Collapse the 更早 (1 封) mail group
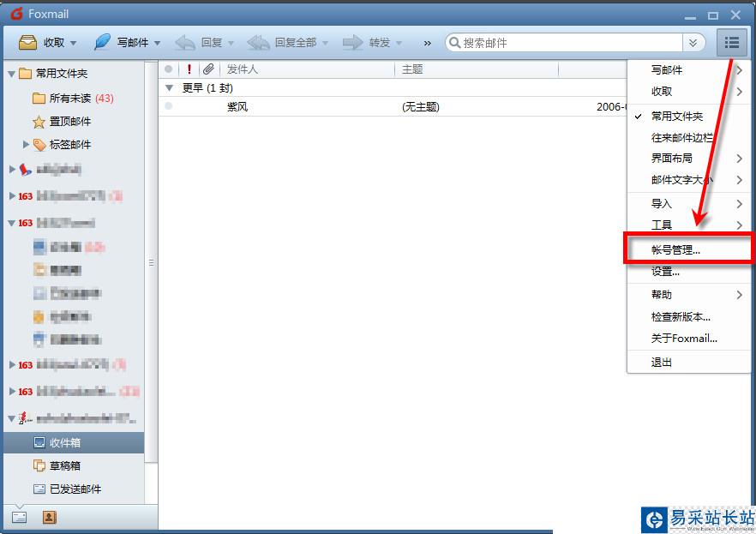This screenshot has width=756, height=534. click(169, 88)
